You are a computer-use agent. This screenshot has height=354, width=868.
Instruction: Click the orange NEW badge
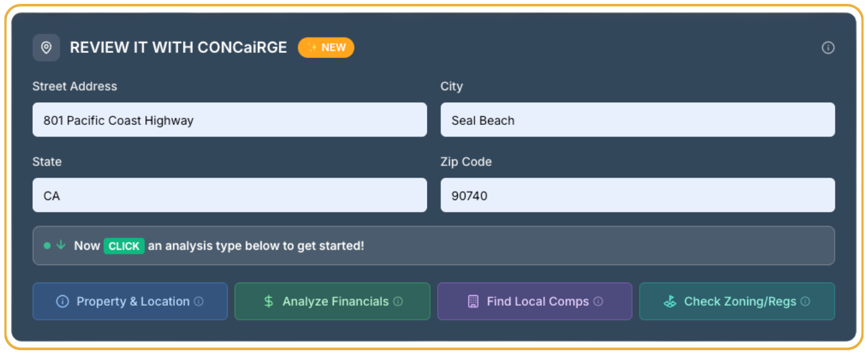click(326, 48)
